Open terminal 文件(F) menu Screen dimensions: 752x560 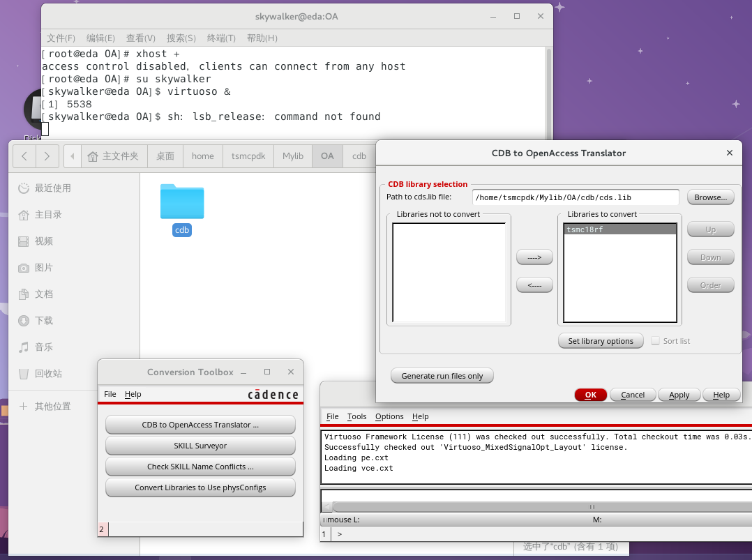(61, 38)
